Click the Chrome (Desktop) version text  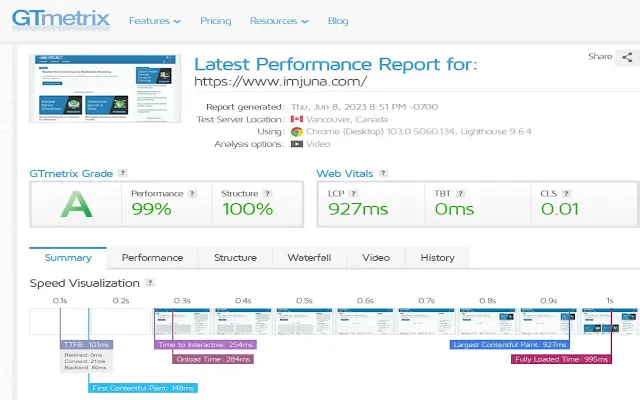tap(419, 131)
